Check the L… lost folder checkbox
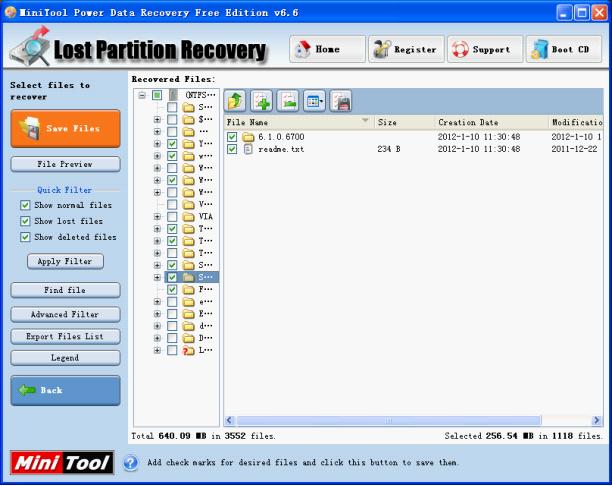This screenshot has height=486, width=612. click(172, 350)
